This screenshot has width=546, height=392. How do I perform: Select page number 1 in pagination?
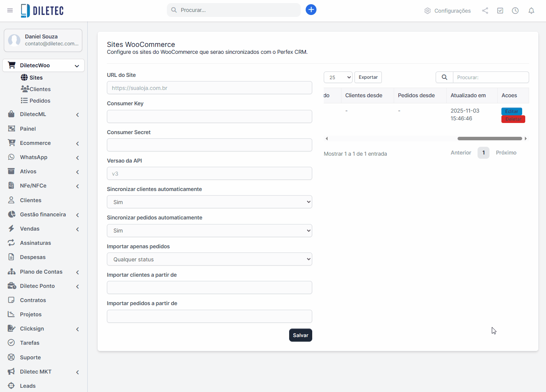483,153
